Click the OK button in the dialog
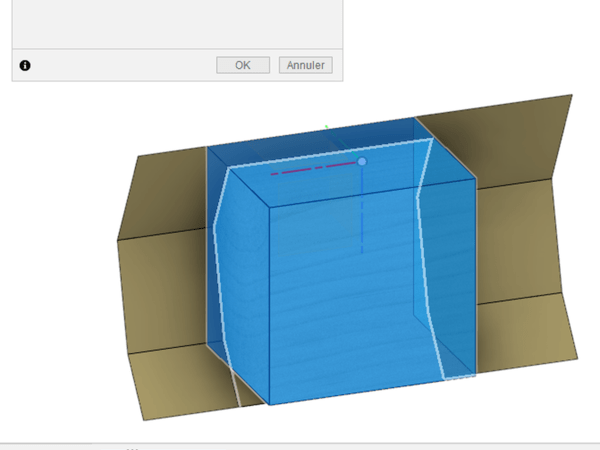 (243, 65)
